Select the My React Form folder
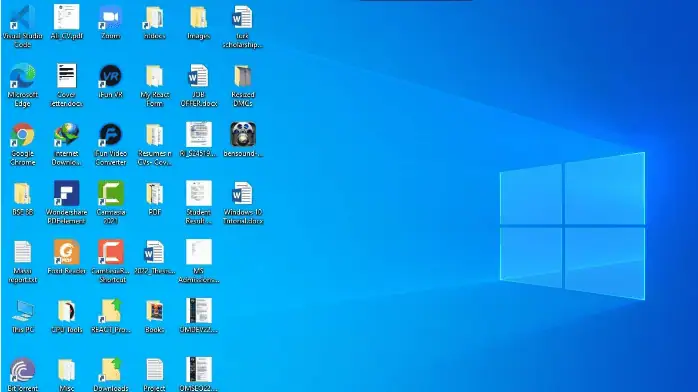Image resolution: width=698 pixels, height=392 pixels. click(x=154, y=76)
